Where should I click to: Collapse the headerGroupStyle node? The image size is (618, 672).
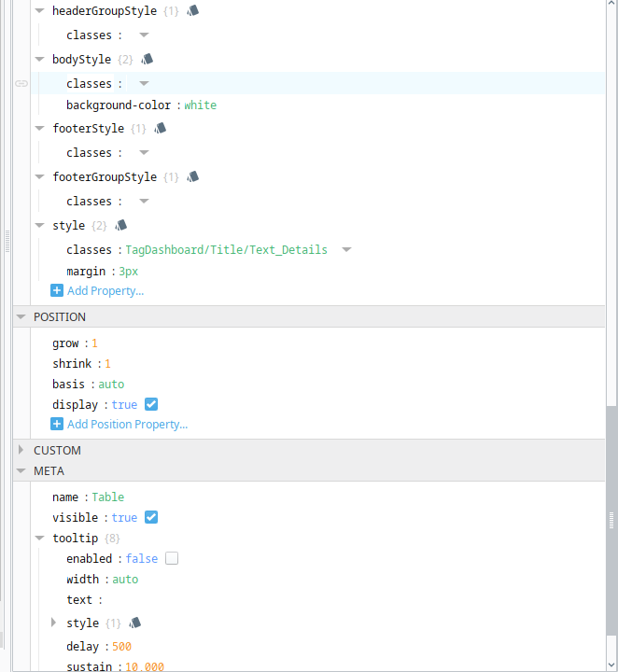click(x=39, y=10)
